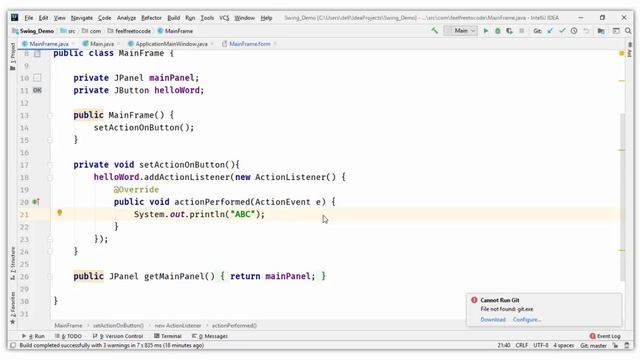Screen dimensions: 640x360
Task: Show Git history with the clock icon
Action: tap(574, 31)
